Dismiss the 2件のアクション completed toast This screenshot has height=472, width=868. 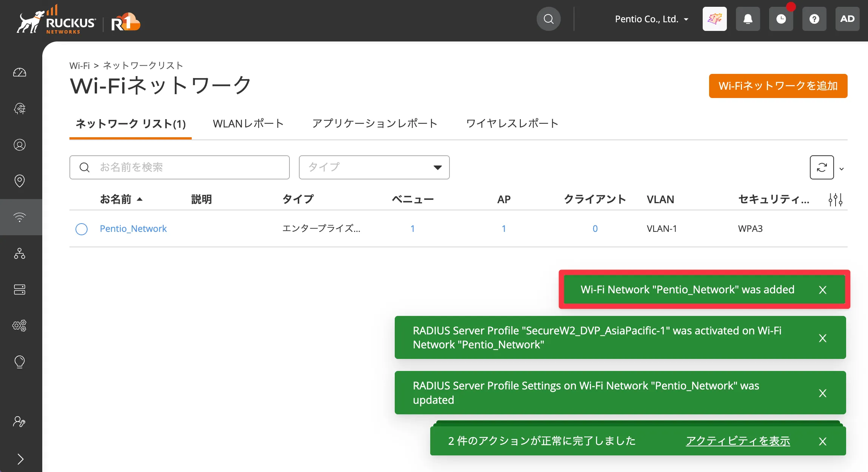click(x=823, y=441)
